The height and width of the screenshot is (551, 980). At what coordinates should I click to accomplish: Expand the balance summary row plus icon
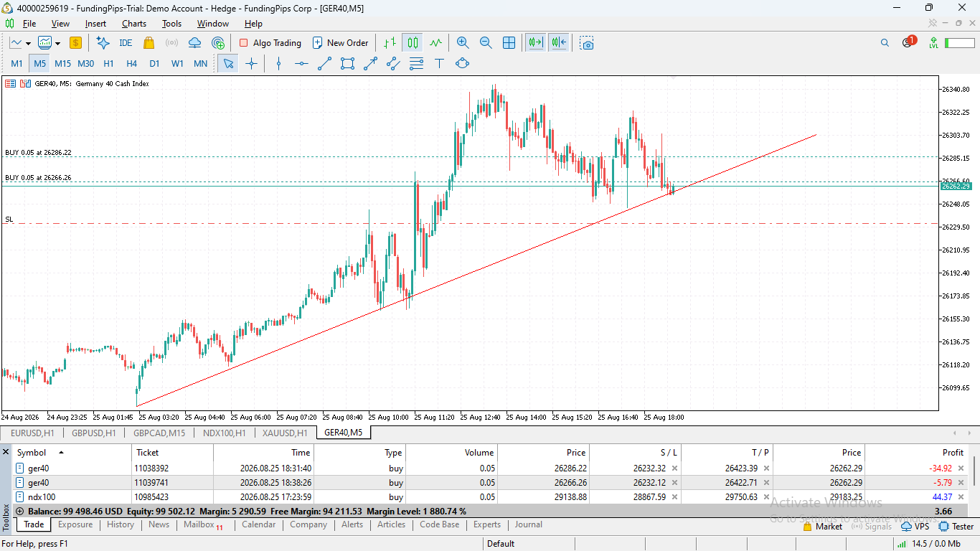tap(20, 512)
